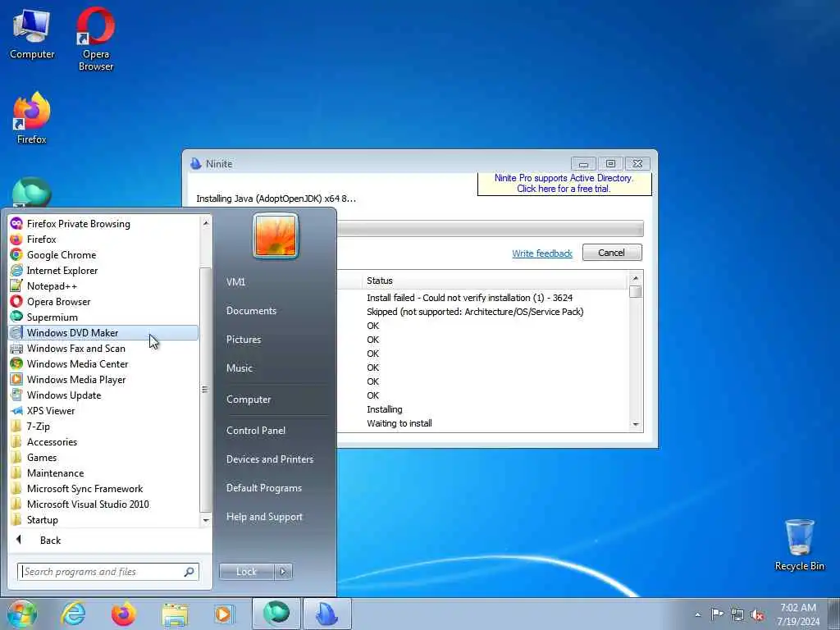Start Internet Explorer from programs list
The height and width of the screenshot is (630, 840).
pyautogui.click(x=103, y=271)
